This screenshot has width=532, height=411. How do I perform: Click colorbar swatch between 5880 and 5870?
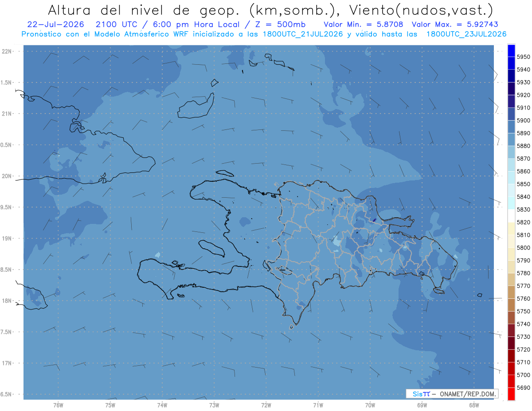[x=511, y=152]
